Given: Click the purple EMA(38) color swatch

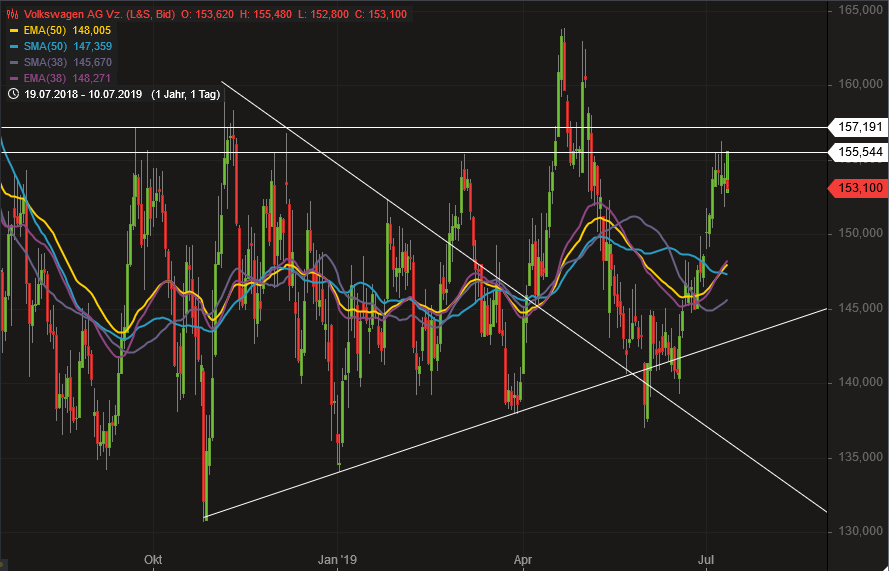Looking at the screenshot, I should tap(14, 78).
